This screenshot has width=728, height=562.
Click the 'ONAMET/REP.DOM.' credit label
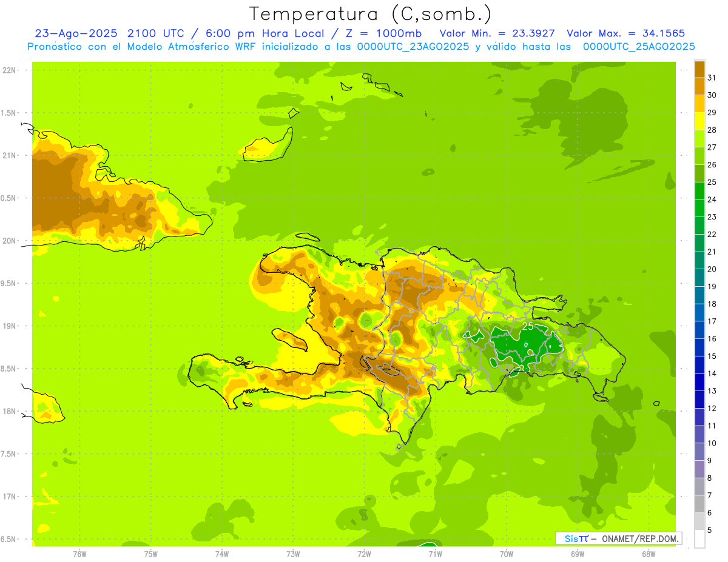click(x=640, y=538)
